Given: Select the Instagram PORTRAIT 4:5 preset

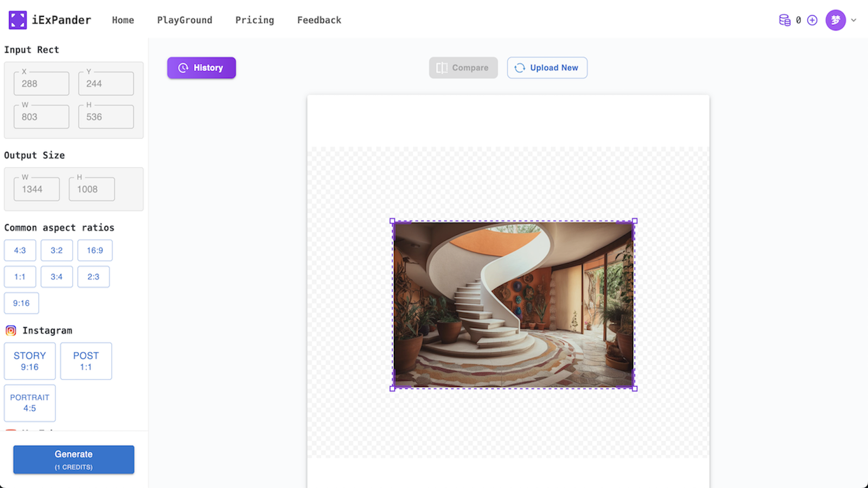Looking at the screenshot, I should click(x=30, y=402).
